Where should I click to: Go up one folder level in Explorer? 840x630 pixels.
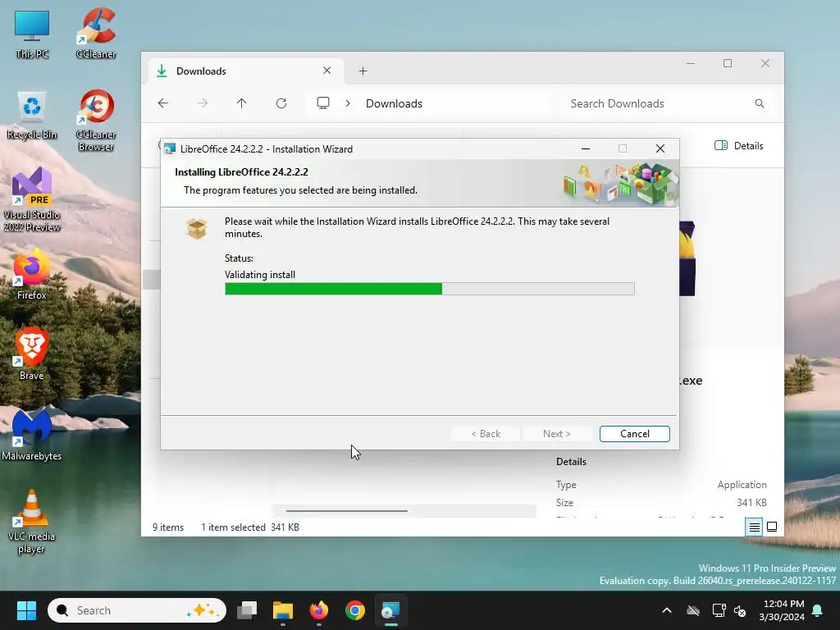pyautogui.click(x=242, y=103)
